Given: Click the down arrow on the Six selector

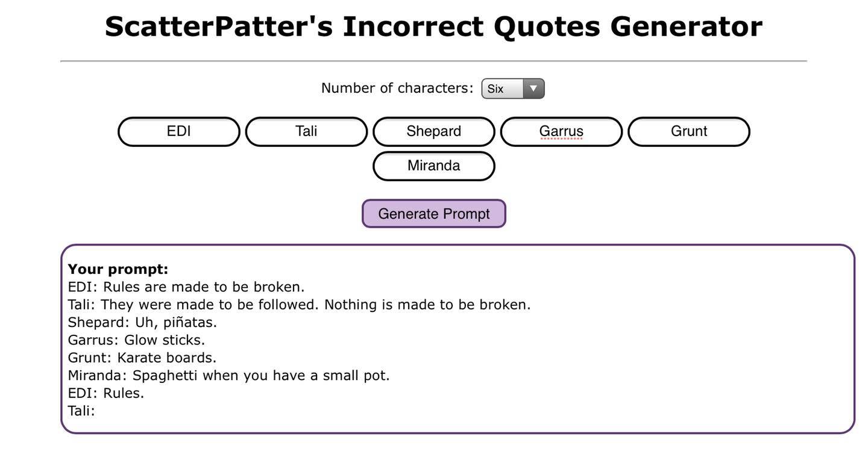Looking at the screenshot, I should 533,89.
